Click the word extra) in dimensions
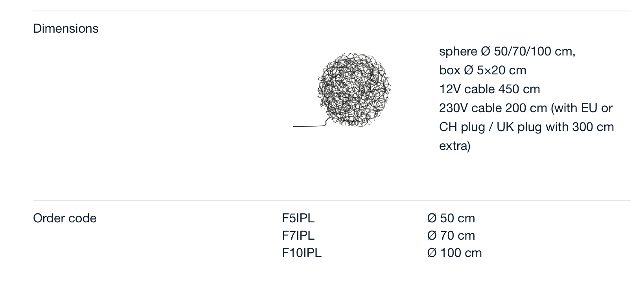This screenshot has height=281, width=644. point(454,146)
